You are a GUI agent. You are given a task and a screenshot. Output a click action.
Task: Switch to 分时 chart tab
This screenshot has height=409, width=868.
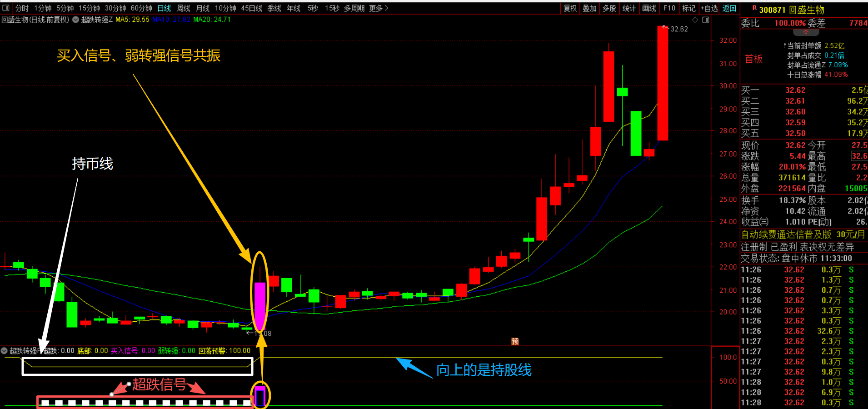pos(22,8)
